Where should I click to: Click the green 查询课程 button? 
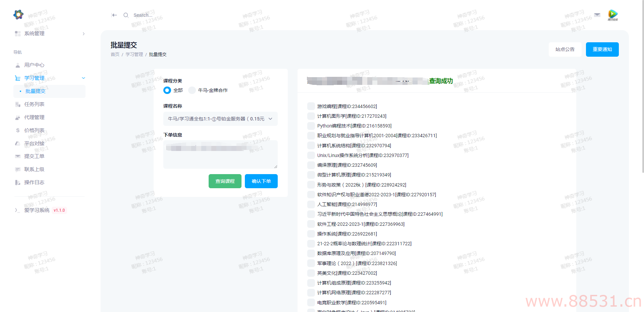225,181
